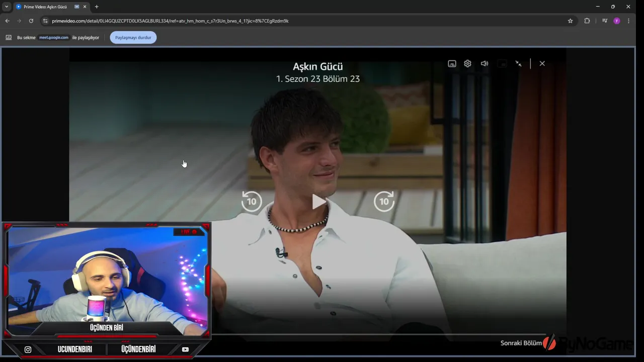Skip forward 10 seconds

click(384, 202)
